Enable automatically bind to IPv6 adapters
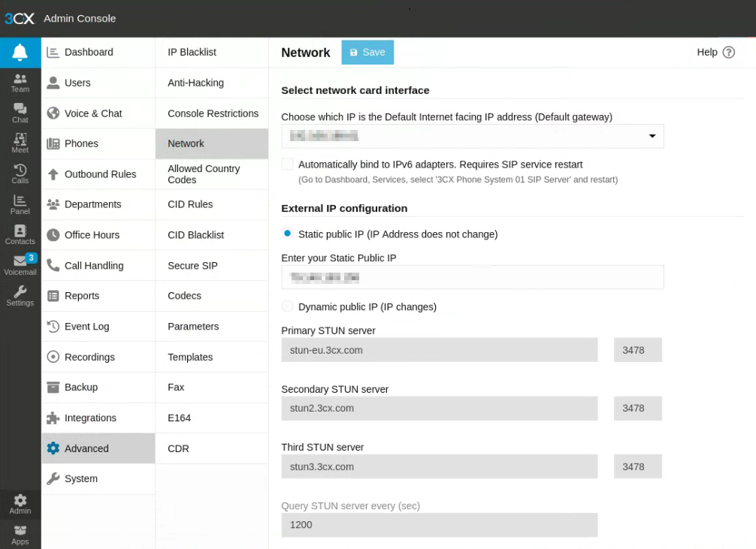The image size is (756, 549). [x=287, y=164]
